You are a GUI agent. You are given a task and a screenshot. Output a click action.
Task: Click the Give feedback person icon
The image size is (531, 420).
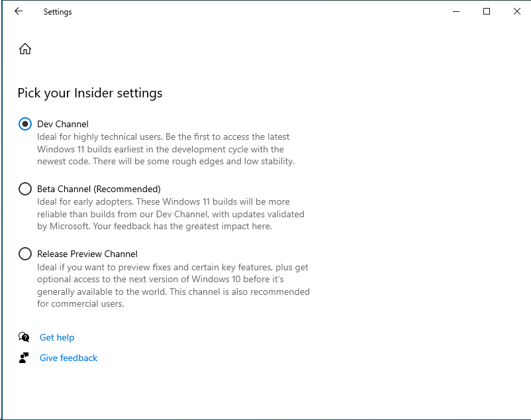24,358
